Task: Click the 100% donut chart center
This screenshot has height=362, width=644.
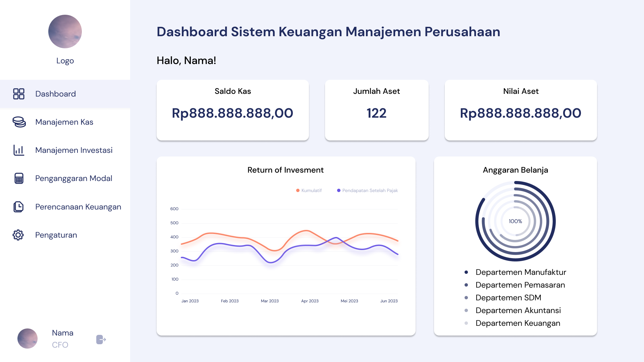Action: [515, 221]
